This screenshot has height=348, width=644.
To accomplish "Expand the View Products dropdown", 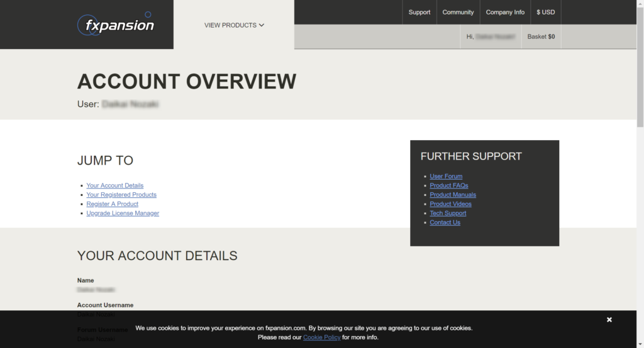I will [x=234, y=25].
